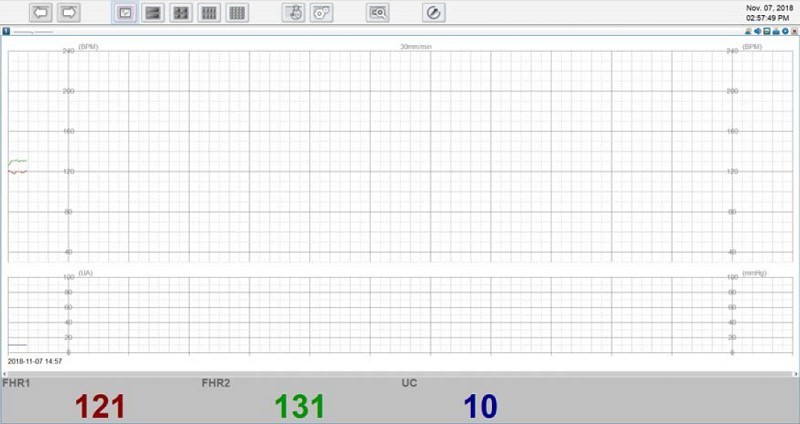
Task: Open the blue gear trace settings icon
Action: (786, 32)
